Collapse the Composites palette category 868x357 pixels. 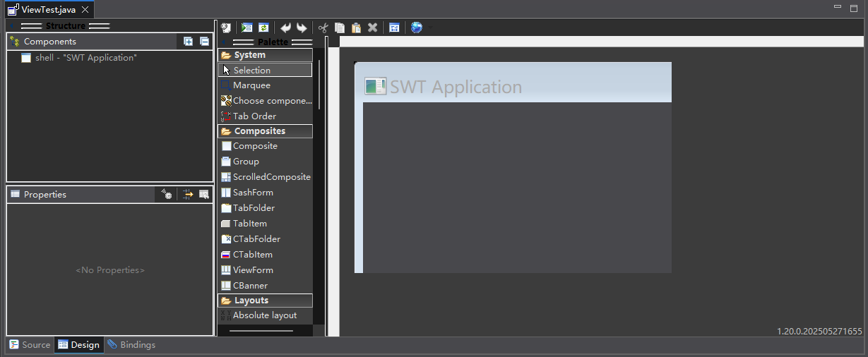click(x=265, y=131)
